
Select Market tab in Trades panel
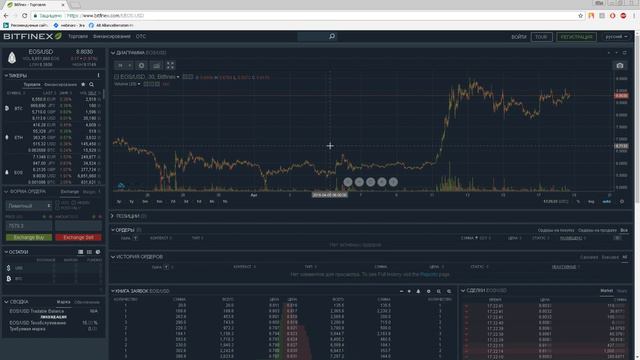(606, 291)
